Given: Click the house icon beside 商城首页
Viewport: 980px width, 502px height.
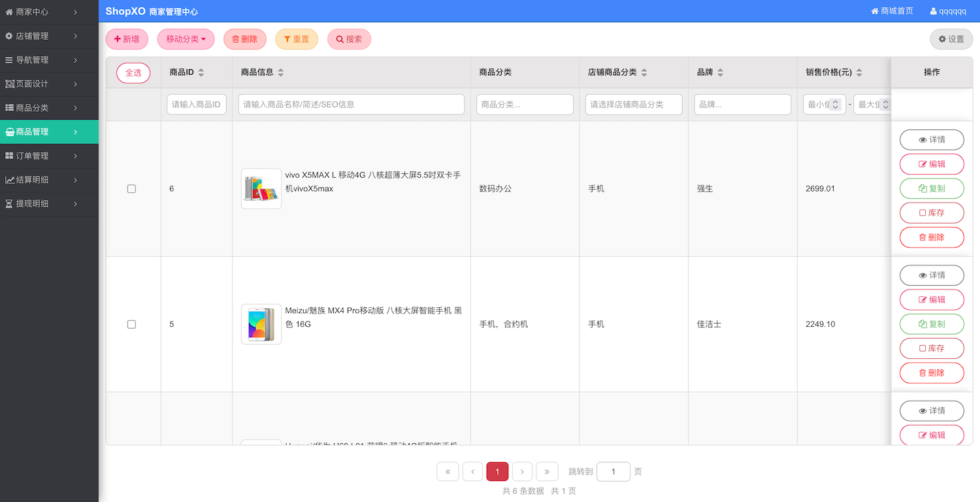Looking at the screenshot, I should tap(875, 11).
